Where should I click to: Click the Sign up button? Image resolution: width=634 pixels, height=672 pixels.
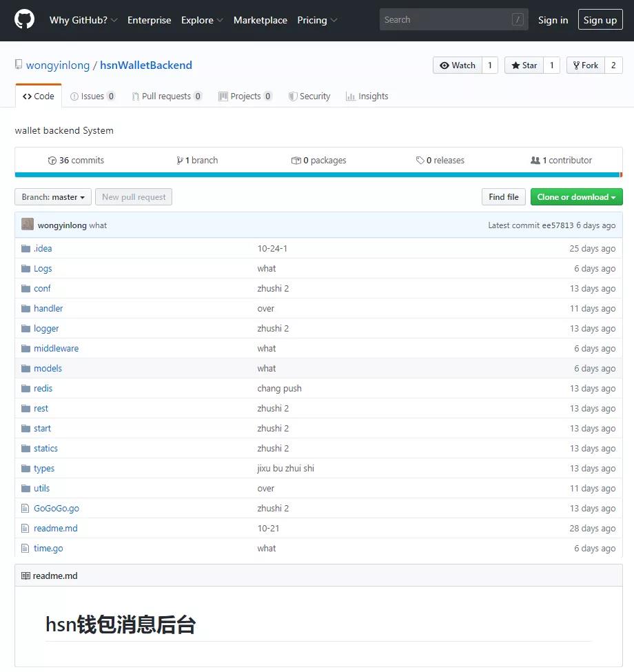(600, 20)
